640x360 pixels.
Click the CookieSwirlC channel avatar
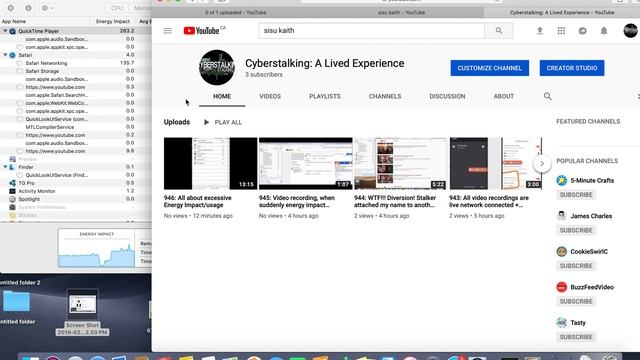coord(562,251)
